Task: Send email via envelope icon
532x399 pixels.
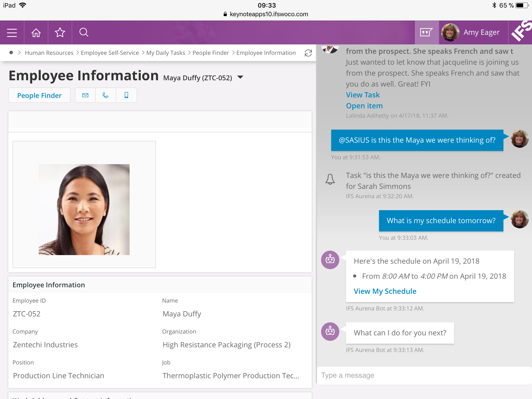Action: (85, 95)
